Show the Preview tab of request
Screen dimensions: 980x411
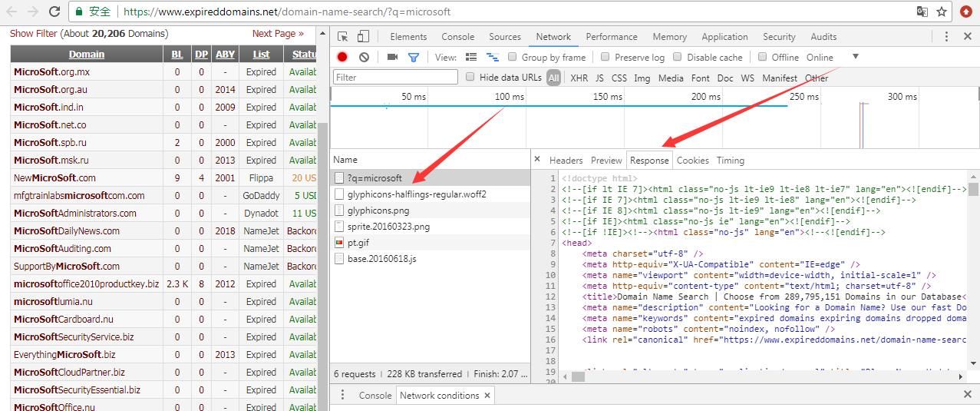tap(606, 161)
